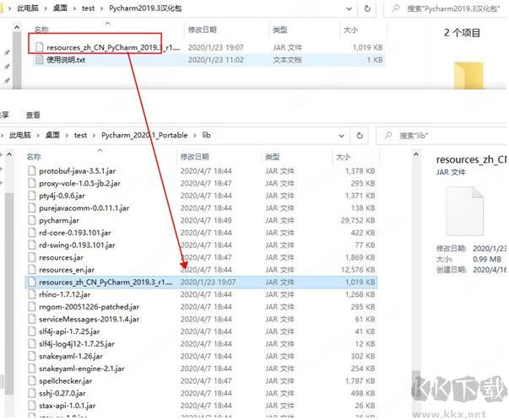Select stax-api-1.0.1.jar
The width and height of the screenshot is (509, 420).
68,406
